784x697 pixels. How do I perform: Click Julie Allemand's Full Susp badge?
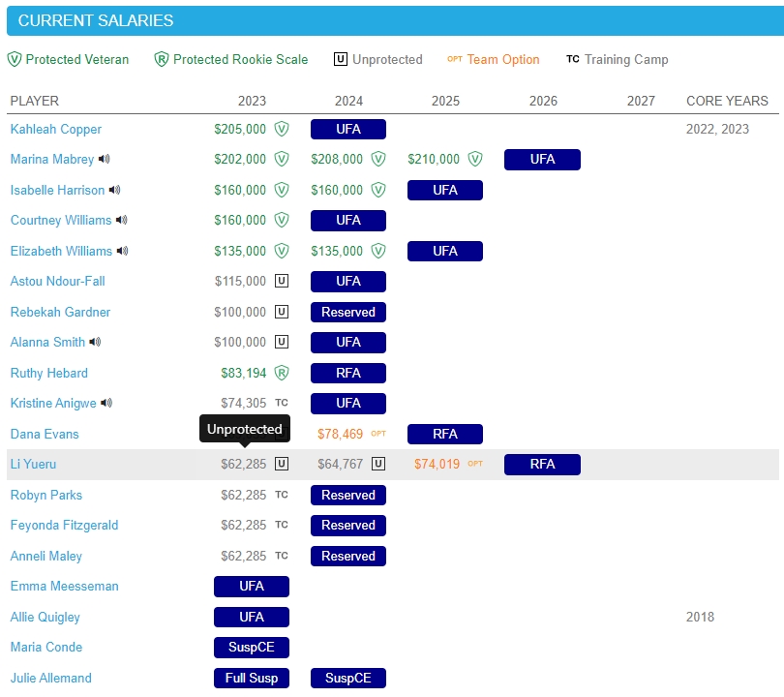pos(252,678)
